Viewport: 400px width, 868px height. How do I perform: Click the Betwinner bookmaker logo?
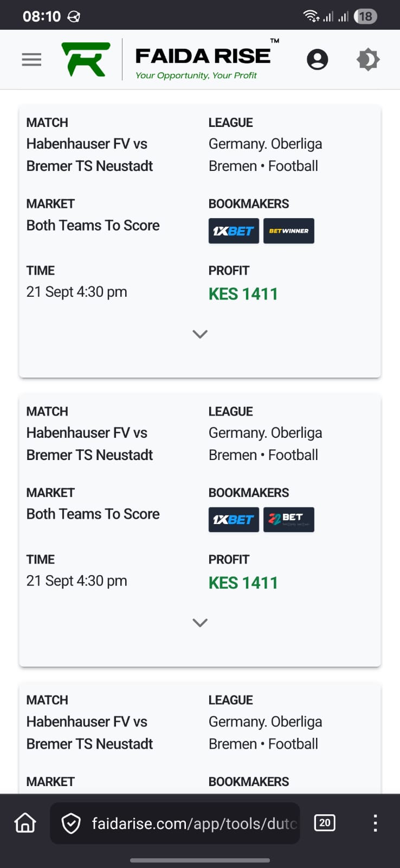pos(289,231)
